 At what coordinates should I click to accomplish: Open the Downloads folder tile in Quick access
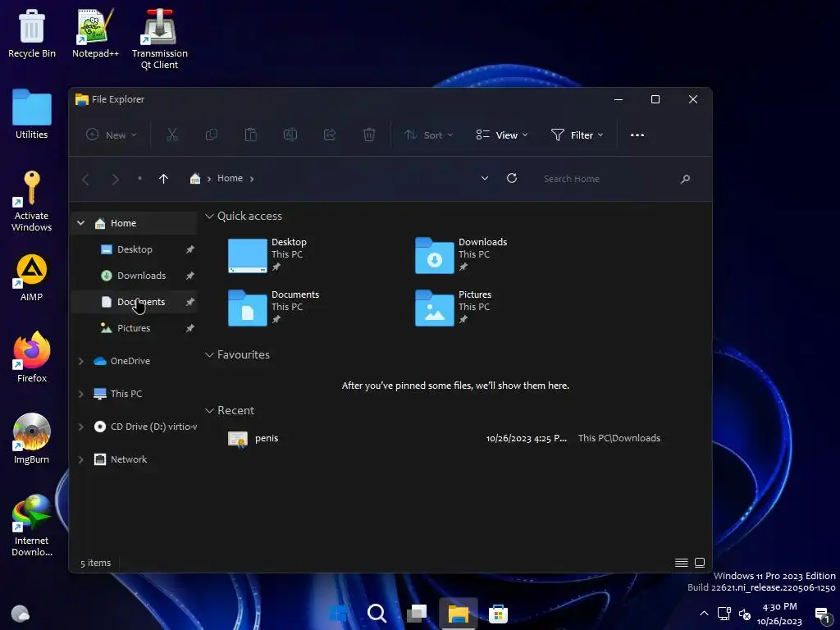(461, 256)
